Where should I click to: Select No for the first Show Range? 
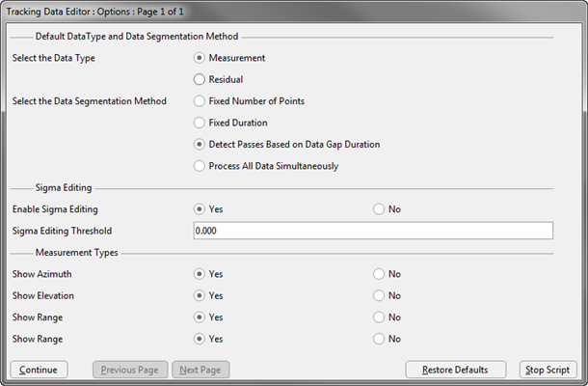tap(379, 317)
